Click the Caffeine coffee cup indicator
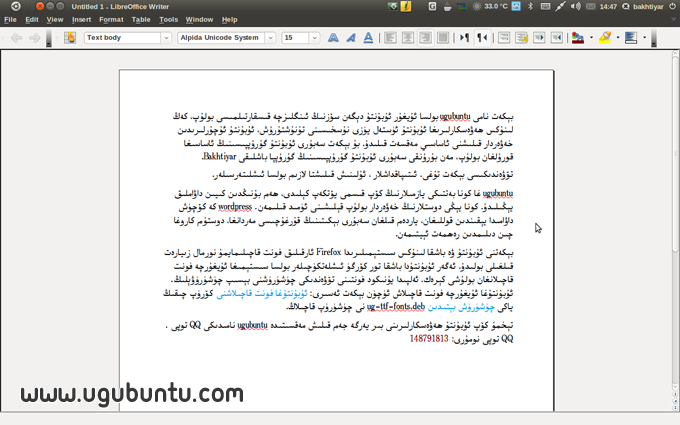This screenshot has height=425, width=680. click(447, 7)
